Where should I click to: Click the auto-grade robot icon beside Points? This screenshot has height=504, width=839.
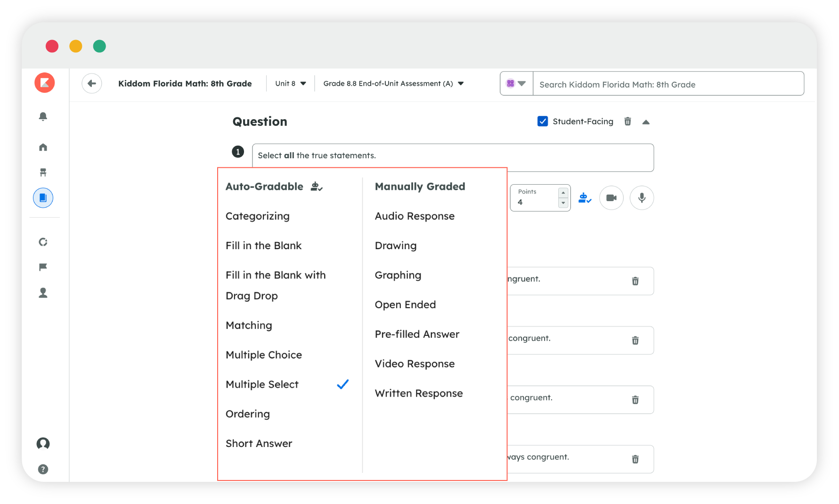[585, 198]
